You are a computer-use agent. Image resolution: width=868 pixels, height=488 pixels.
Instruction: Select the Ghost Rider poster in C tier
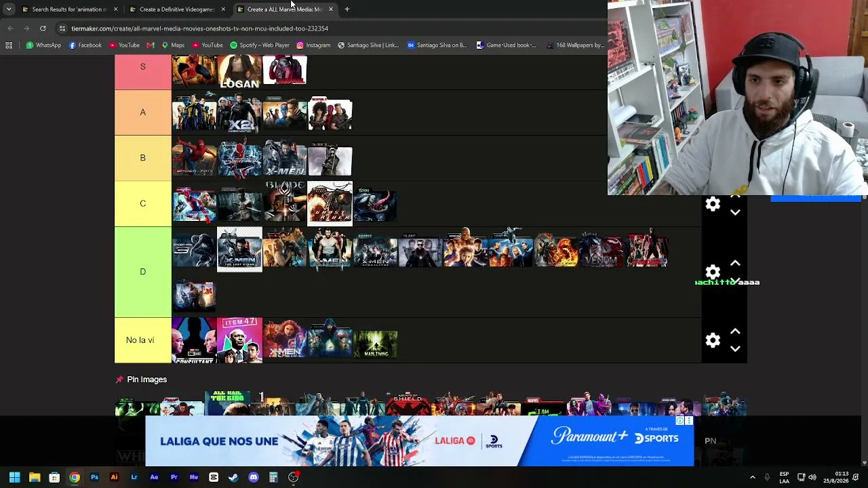(x=330, y=203)
